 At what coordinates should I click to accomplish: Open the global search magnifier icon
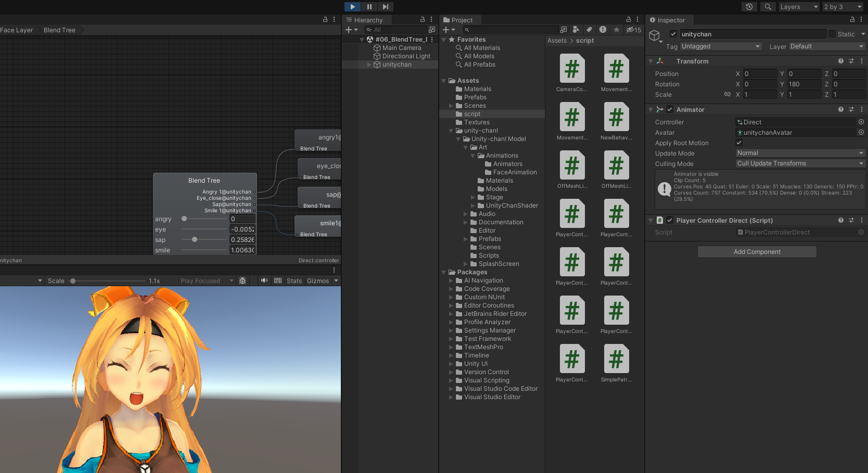point(768,7)
